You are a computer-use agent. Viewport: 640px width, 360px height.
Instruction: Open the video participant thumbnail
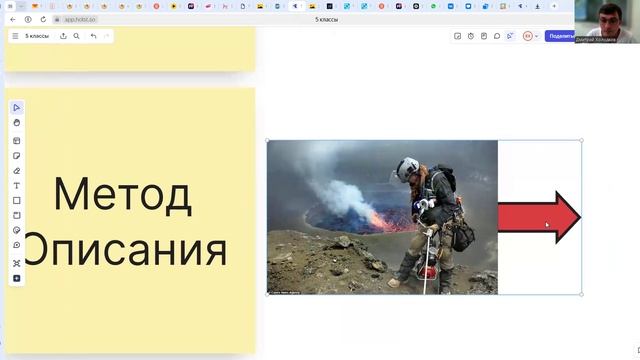coord(607,21)
